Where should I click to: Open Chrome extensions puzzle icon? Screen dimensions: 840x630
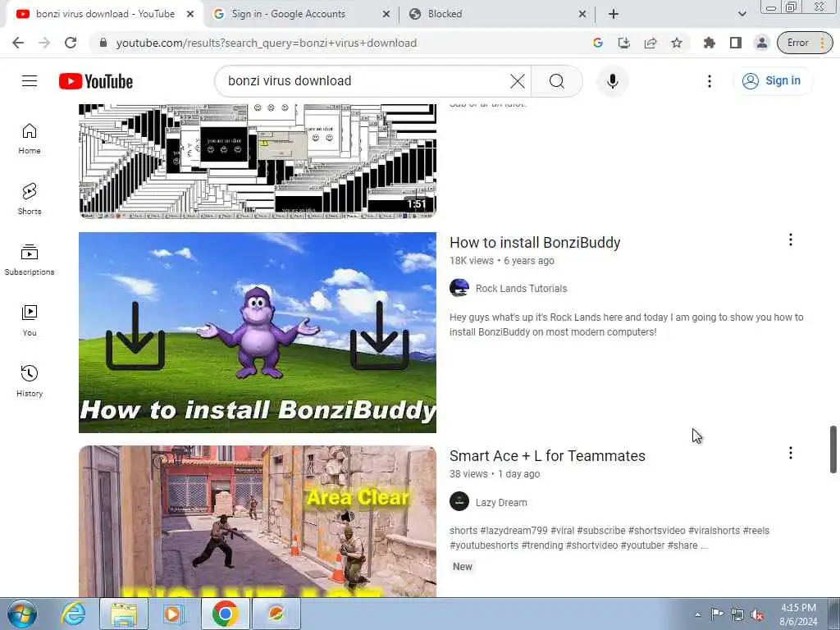[709, 43]
